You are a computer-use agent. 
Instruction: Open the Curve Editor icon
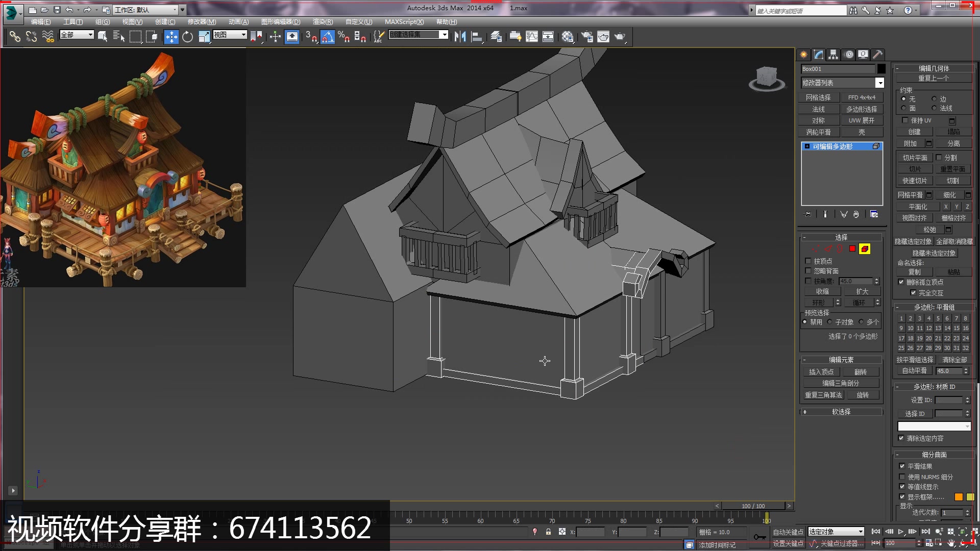tap(532, 36)
